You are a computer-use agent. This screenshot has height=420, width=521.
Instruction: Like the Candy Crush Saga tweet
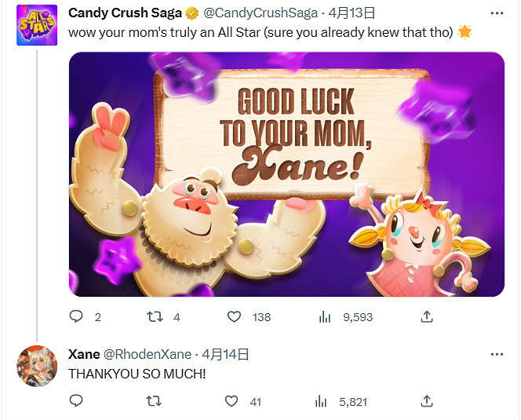(234, 317)
